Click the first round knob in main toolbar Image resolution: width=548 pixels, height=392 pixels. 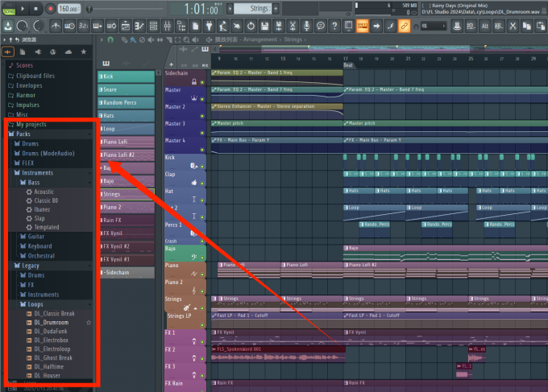(22, 26)
